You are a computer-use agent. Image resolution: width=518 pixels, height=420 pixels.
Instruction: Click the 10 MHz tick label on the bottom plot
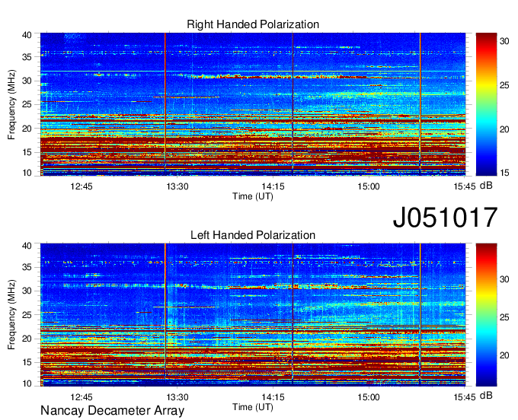[x=27, y=383]
